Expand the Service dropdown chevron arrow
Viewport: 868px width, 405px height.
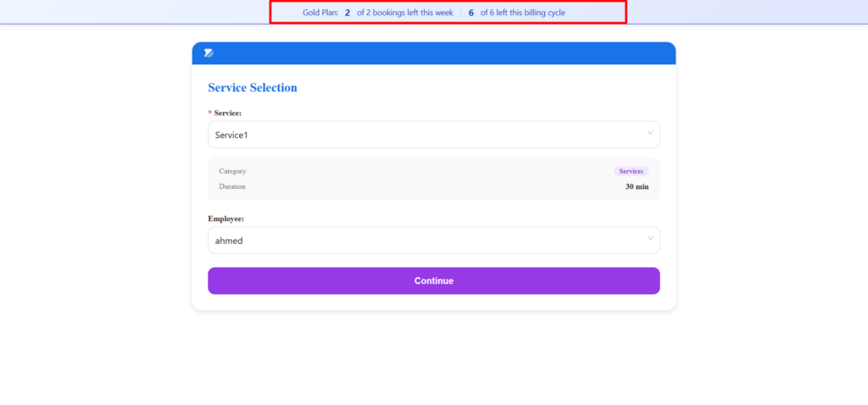click(x=650, y=133)
